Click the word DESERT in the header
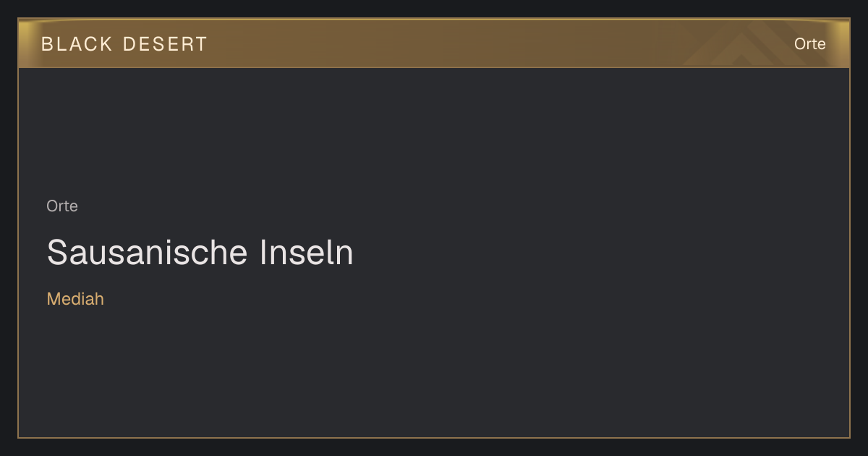 166,44
